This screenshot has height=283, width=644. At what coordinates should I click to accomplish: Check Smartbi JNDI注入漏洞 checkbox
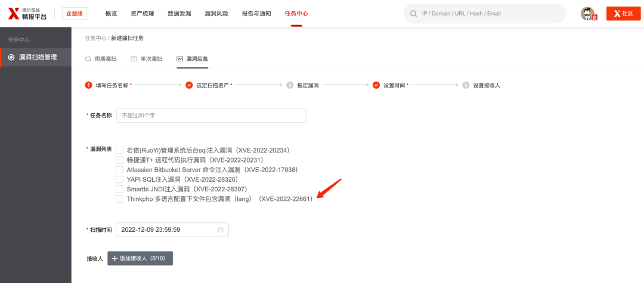point(119,189)
